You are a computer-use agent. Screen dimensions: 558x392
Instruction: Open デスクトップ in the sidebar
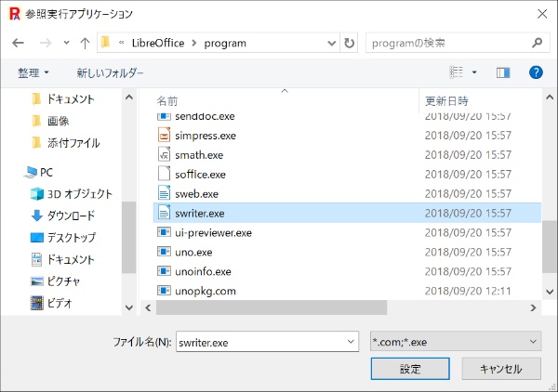point(63,238)
